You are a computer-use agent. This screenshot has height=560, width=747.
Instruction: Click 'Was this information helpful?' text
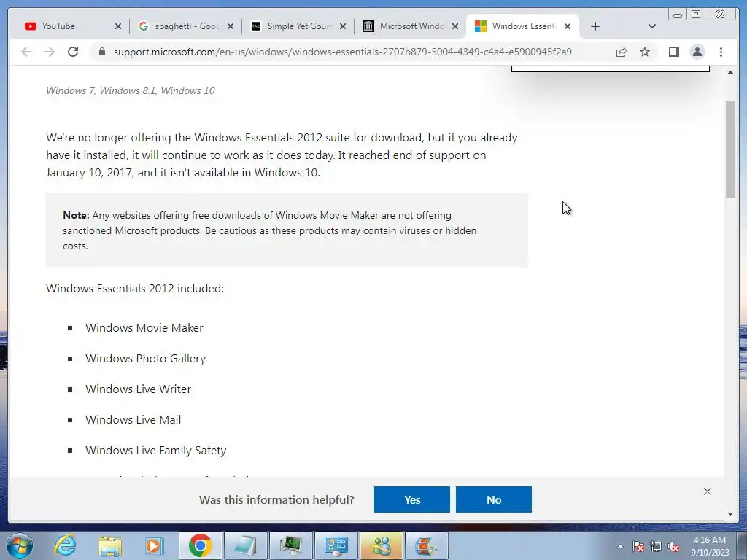pos(276,499)
